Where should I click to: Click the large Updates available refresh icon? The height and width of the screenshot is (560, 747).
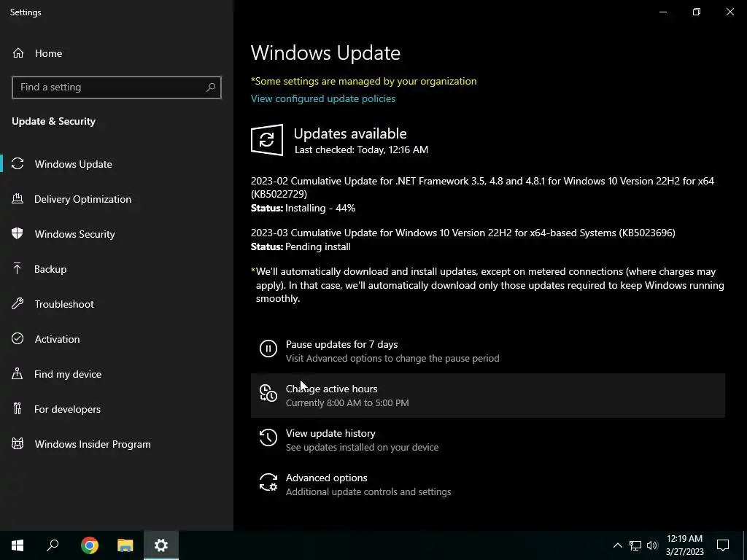[x=267, y=140]
